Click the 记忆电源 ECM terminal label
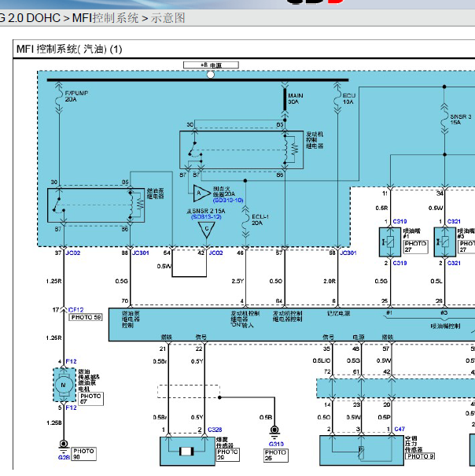 pyautogui.click(x=338, y=313)
